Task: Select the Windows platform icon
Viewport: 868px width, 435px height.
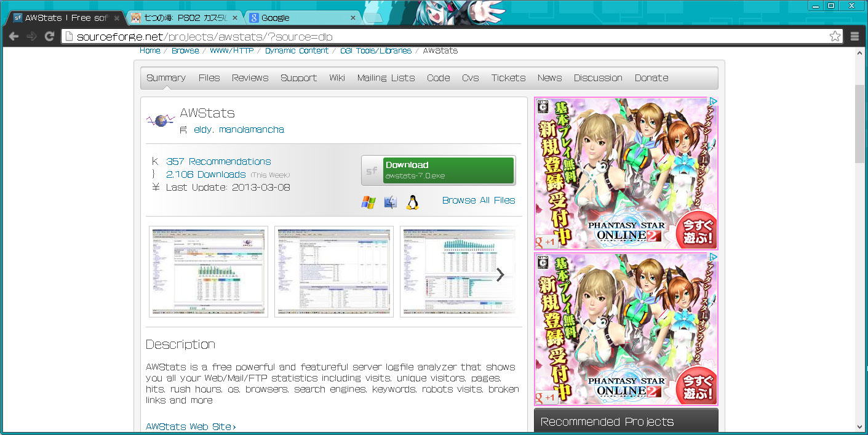Action: pos(368,202)
